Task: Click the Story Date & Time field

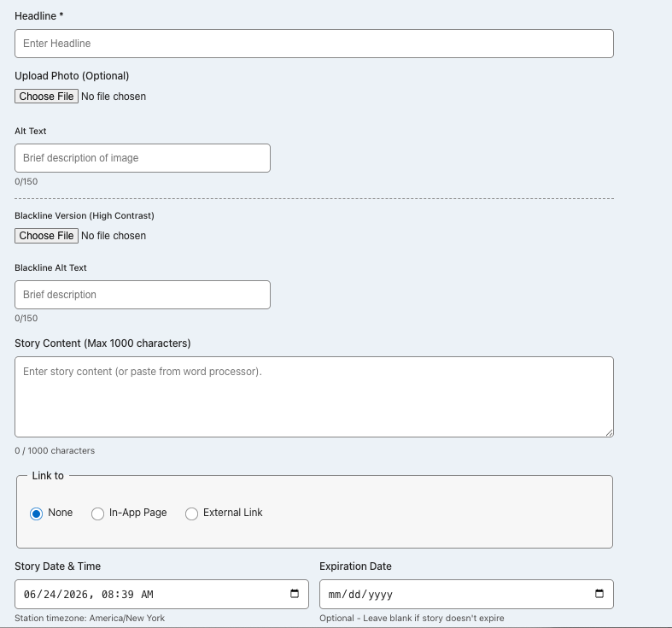Action: (x=161, y=594)
